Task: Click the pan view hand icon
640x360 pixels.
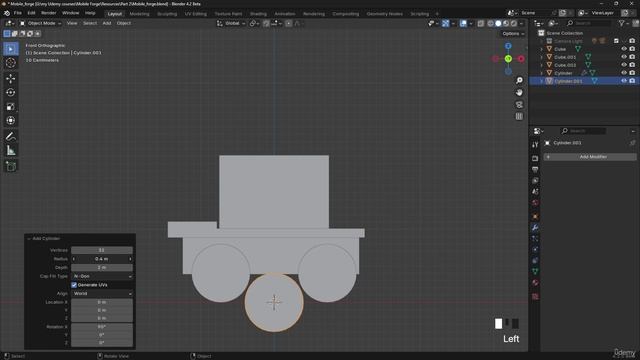Action: pyautogui.click(x=519, y=93)
